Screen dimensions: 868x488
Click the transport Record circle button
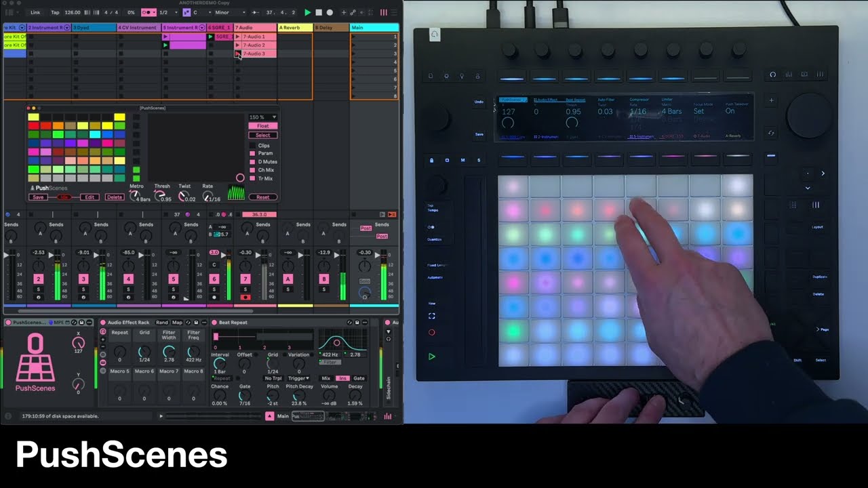(x=330, y=12)
